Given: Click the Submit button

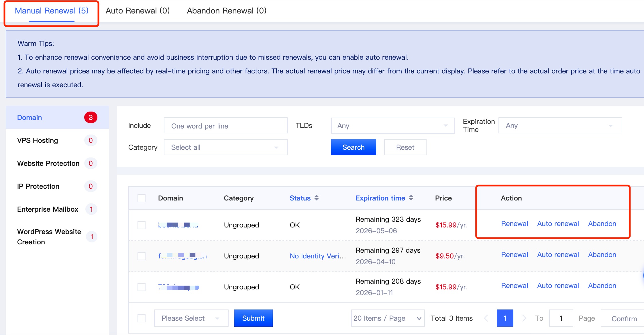Looking at the screenshot, I should coord(253,318).
